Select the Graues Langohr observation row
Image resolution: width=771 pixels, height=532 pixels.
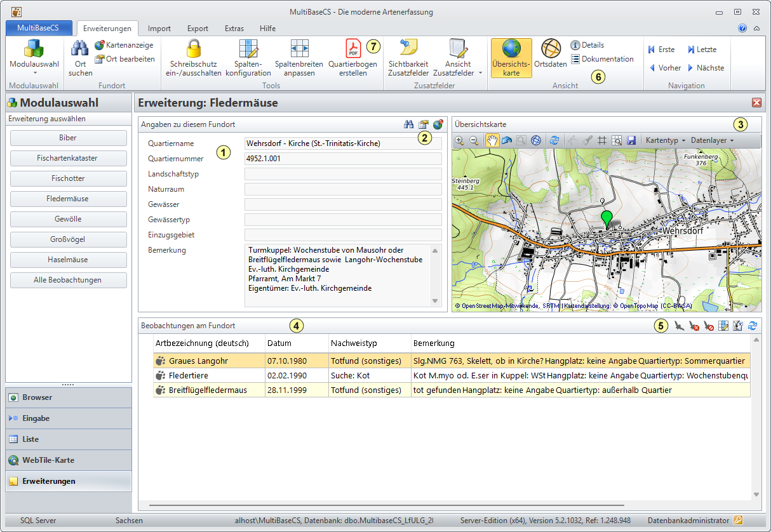coord(452,361)
